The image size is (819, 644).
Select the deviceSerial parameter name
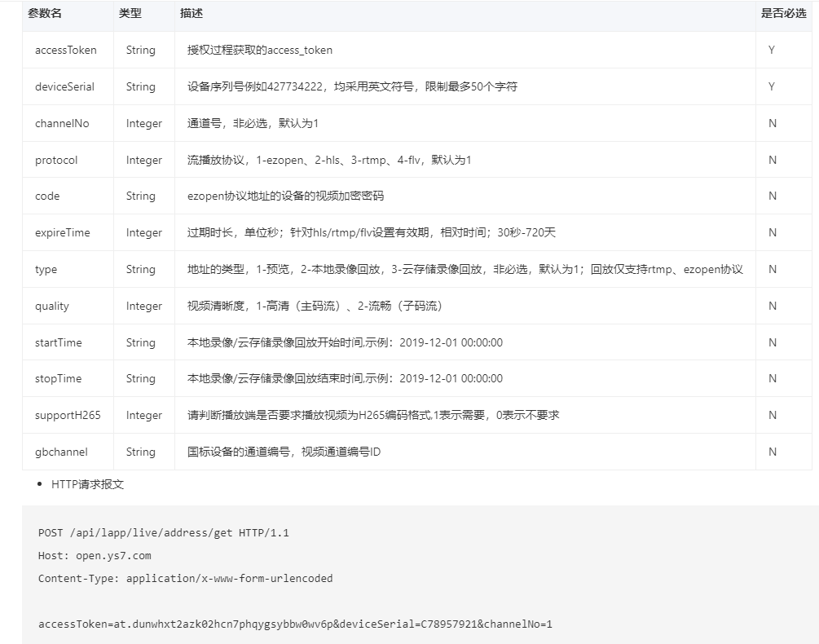tap(64, 86)
